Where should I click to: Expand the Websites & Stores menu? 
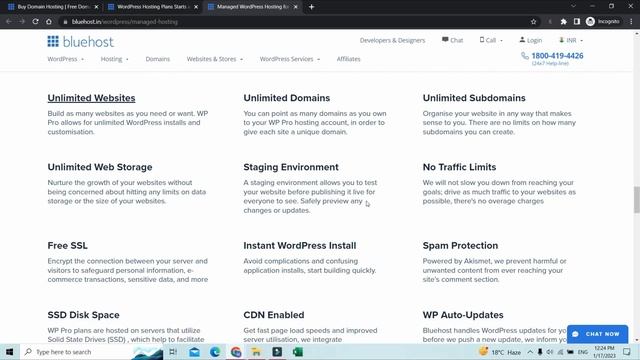tap(215, 59)
